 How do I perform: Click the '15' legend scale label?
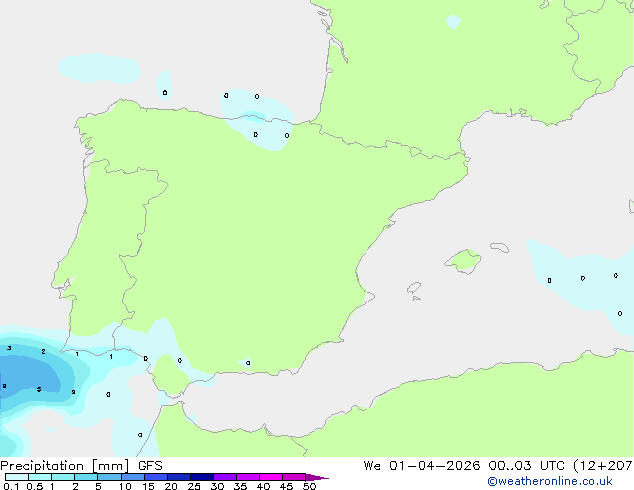point(148,486)
